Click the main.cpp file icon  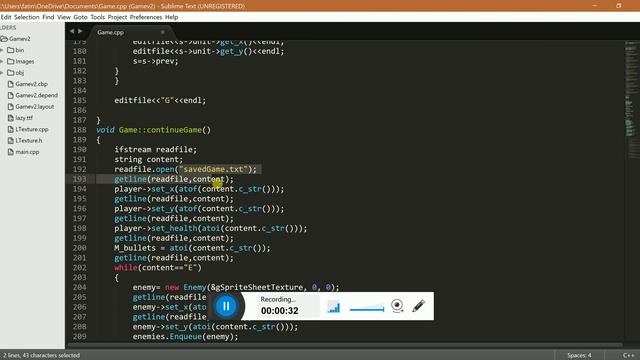pos(11,152)
